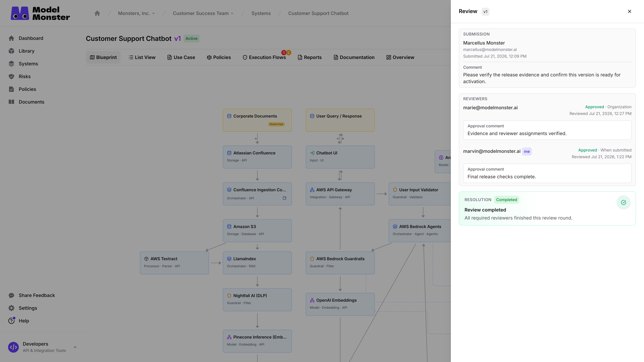Click the home breadcrumb icon
Image resolution: width=644 pixels, height=362 pixels.
(97, 13)
